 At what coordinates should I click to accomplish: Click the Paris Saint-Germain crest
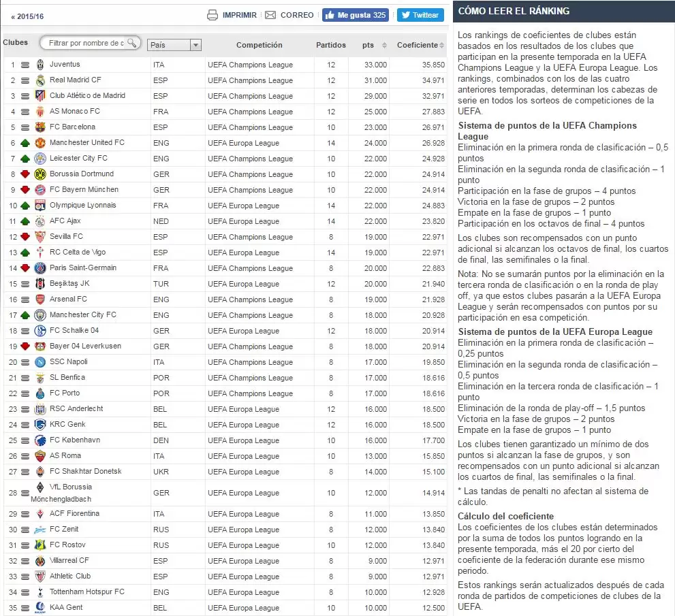click(x=40, y=268)
